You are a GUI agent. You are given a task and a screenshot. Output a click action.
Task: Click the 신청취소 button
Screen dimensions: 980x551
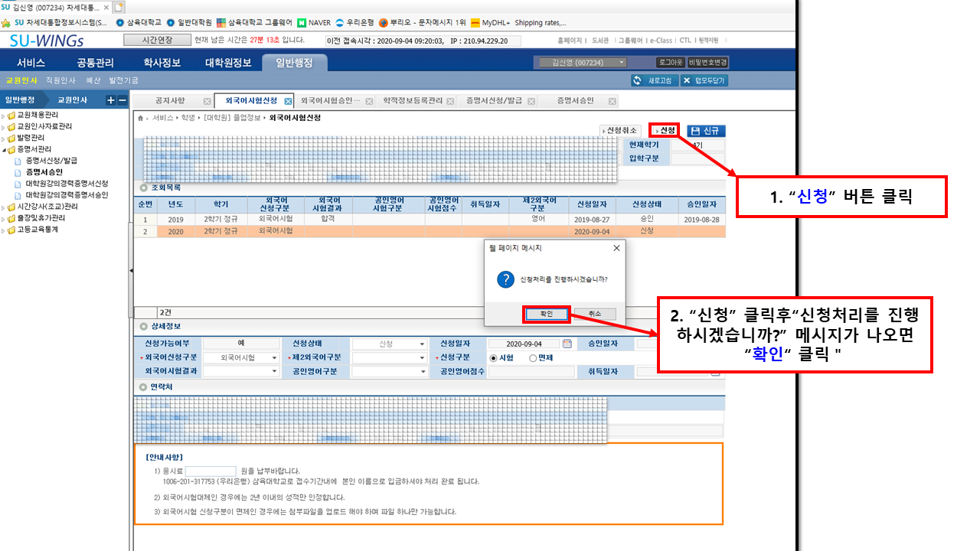click(621, 131)
